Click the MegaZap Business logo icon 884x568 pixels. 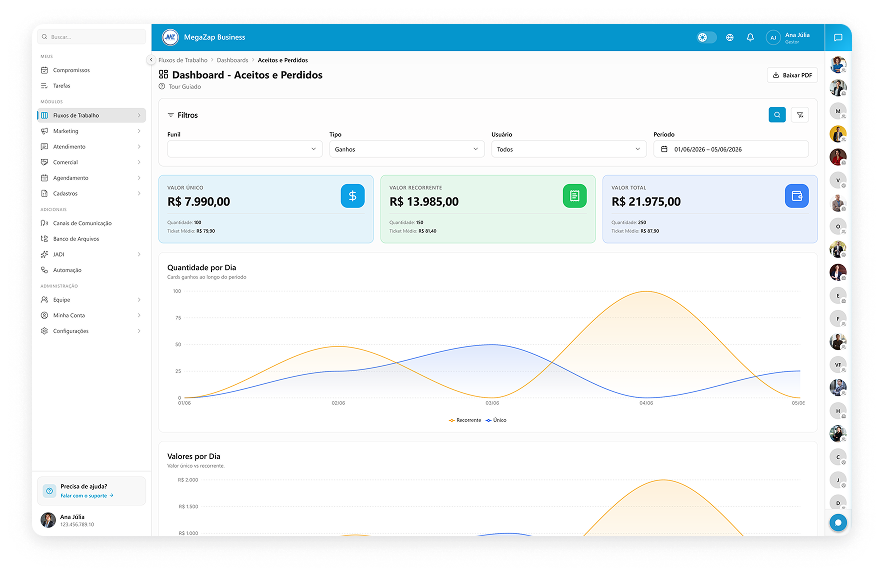point(170,37)
